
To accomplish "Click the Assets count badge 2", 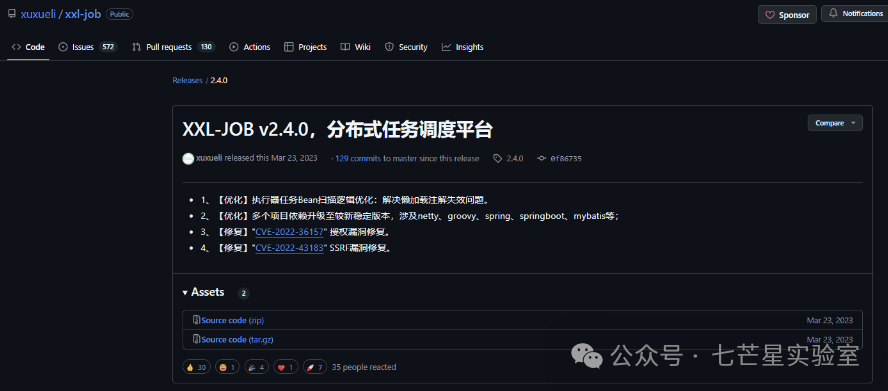I will 244,294.
